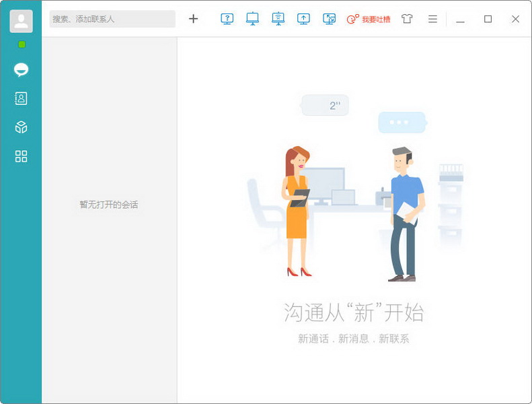Open the grid apps panel in the sidebar
Image resolution: width=532 pixels, height=404 pixels.
click(21, 156)
